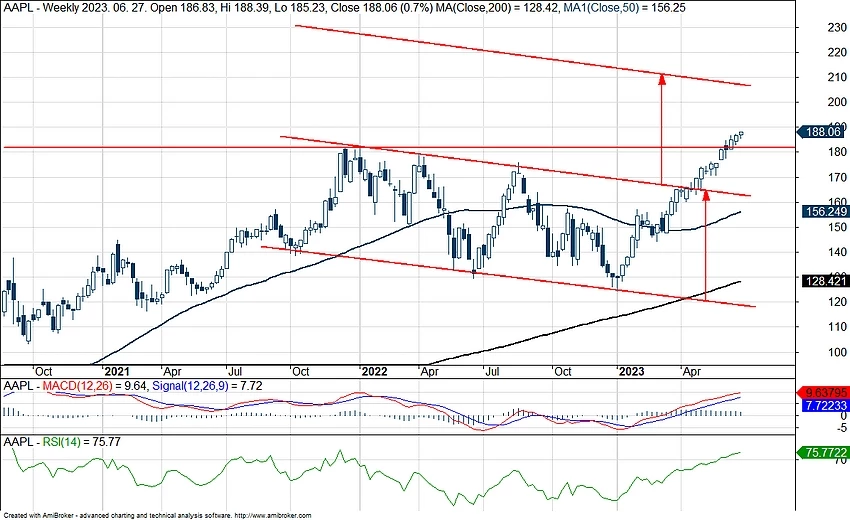Viewport: 850px width, 520px height.
Task: Click the 2023 year label on time axis
Action: point(632,371)
